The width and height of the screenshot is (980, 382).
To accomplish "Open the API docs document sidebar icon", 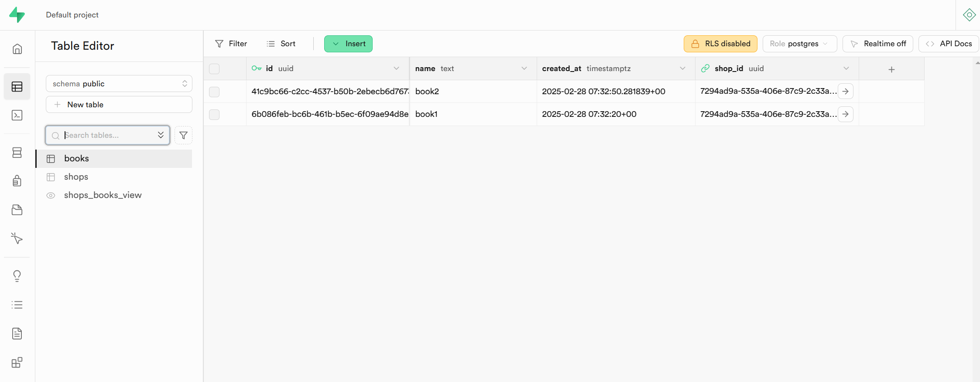I will (x=17, y=334).
